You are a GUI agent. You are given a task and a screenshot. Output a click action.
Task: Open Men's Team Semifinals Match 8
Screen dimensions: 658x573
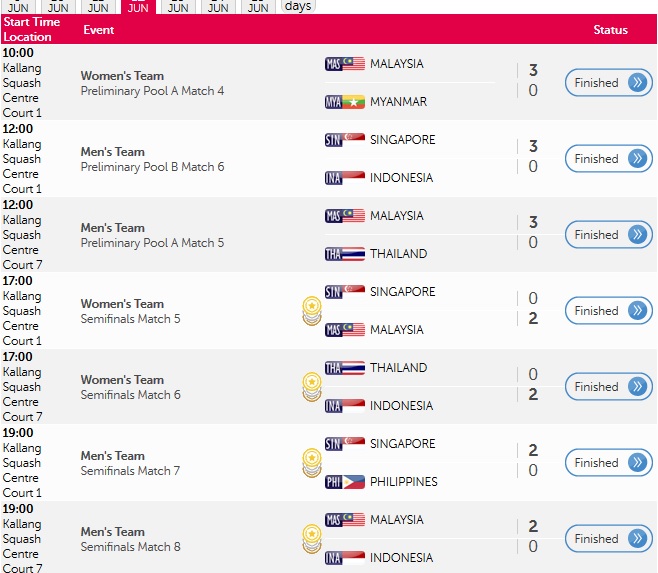tap(131, 539)
